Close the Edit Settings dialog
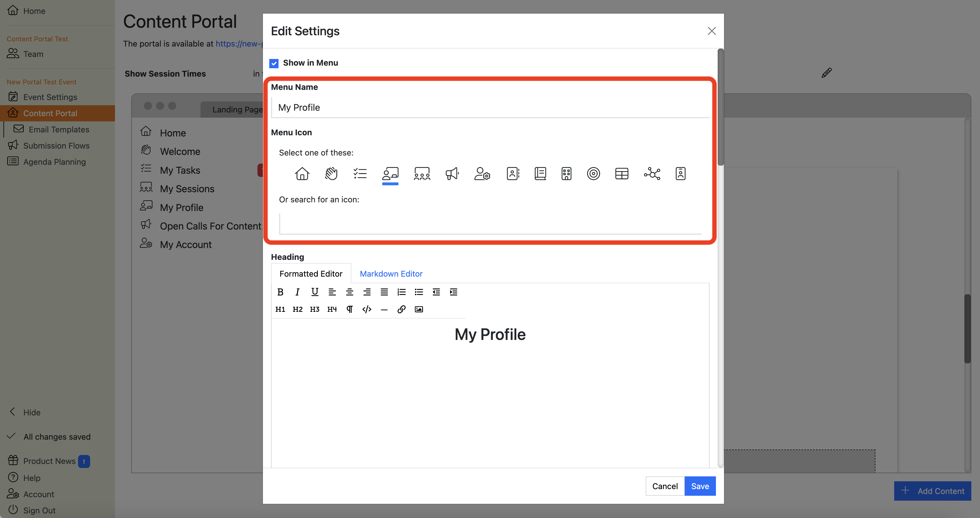 tap(711, 31)
